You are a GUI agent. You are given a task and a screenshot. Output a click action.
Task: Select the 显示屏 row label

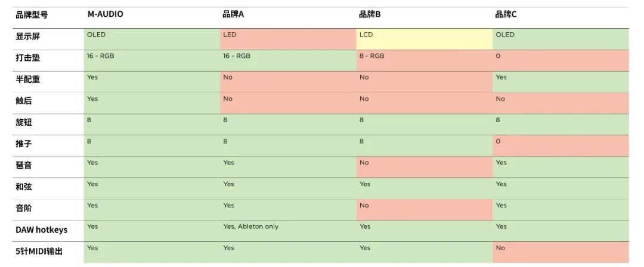(x=28, y=36)
